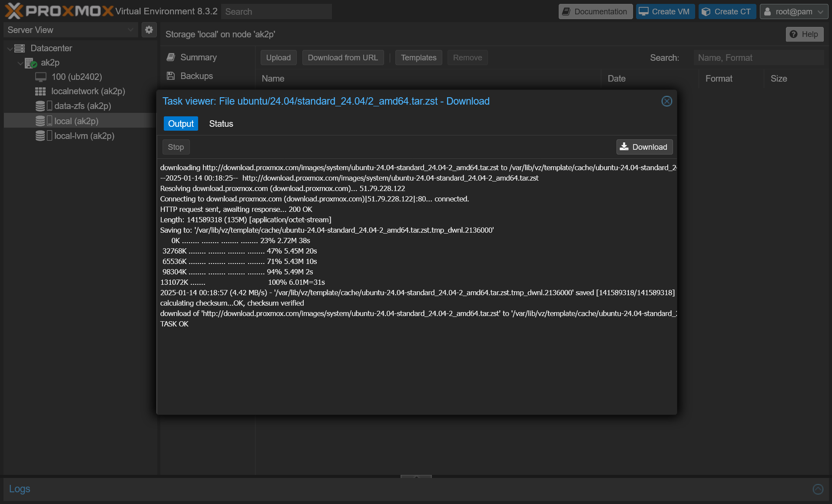This screenshot has height=504, width=832.
Task: Click the monitor icon in Create VM
Action: point(643,12)
